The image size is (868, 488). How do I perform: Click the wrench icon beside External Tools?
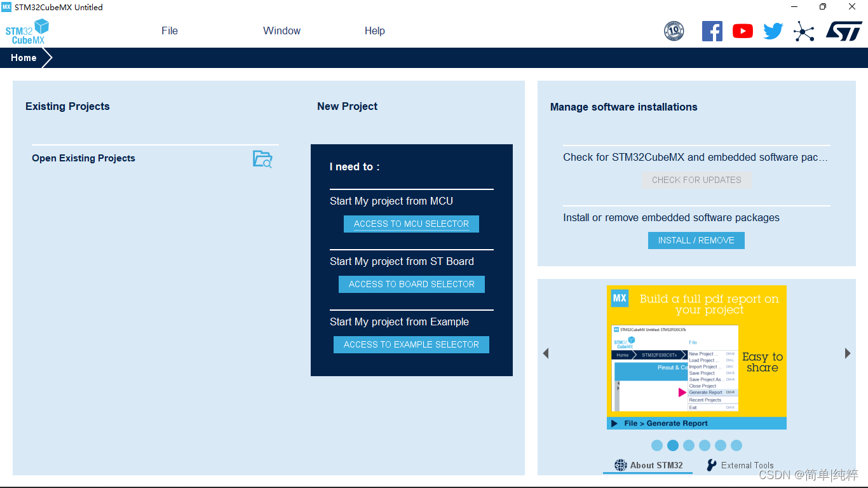click(x=712, y=465)
